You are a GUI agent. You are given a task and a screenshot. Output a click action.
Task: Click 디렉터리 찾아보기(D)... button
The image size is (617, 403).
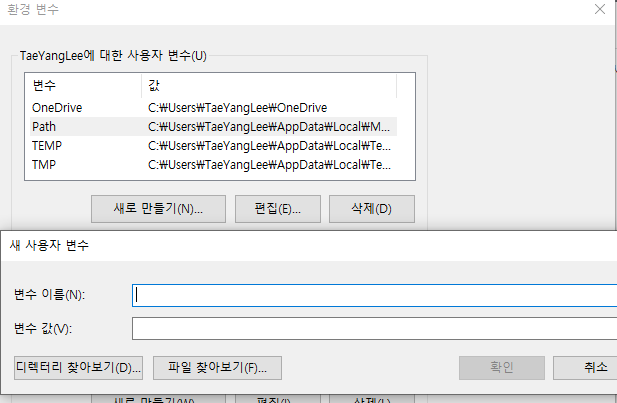coord(78,368)
